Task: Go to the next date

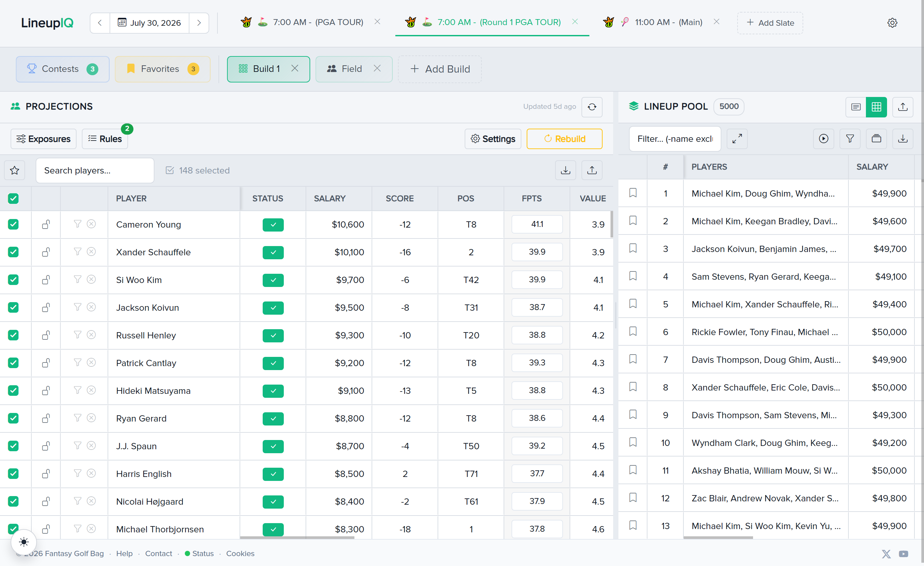Action: pos(199,23)
